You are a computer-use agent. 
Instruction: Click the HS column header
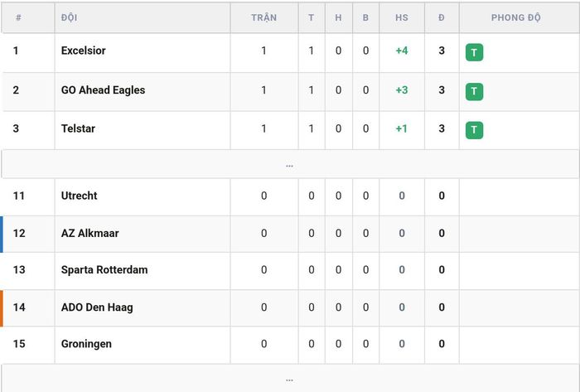click(402, 17)
